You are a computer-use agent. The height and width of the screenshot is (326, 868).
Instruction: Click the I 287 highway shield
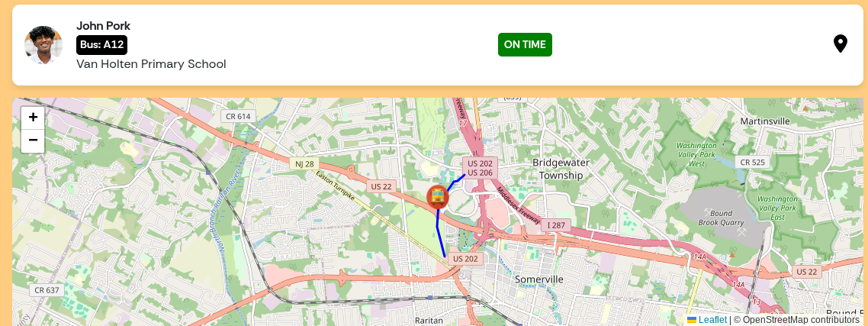556,225
